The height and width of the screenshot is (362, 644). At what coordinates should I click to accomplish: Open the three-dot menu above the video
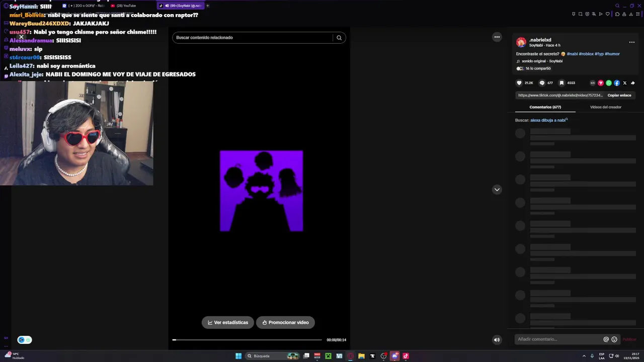[497, 37]
